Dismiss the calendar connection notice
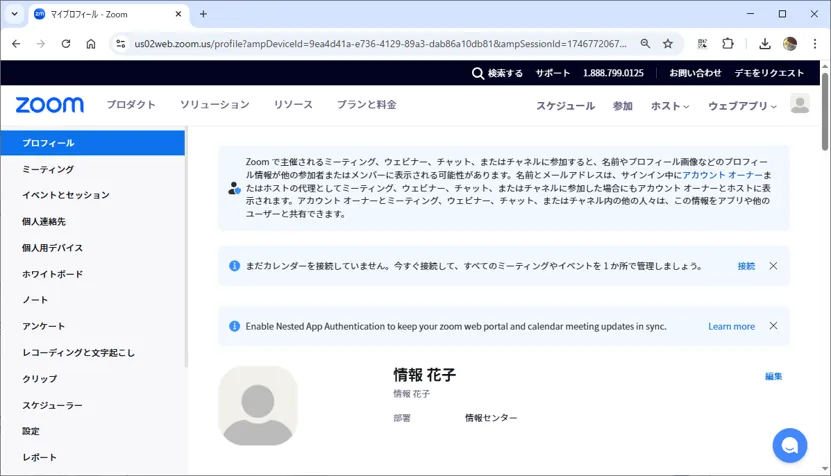Image resolution: width=831 pixels, height=476 pixels. point(773,266)
